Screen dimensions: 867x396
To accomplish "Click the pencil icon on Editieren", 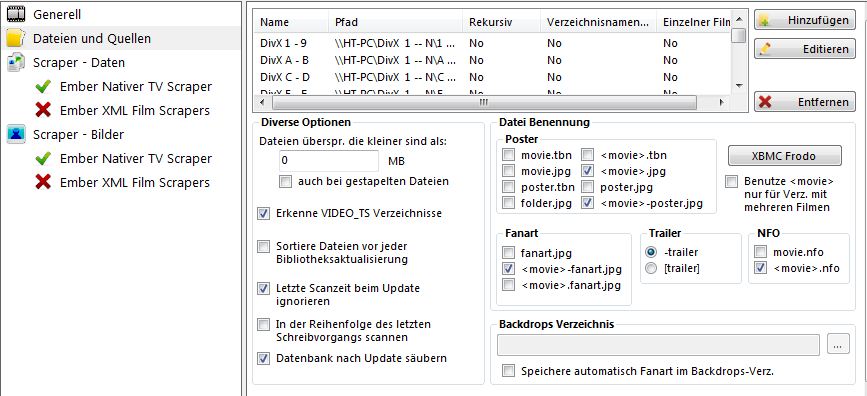I will 765,49.
